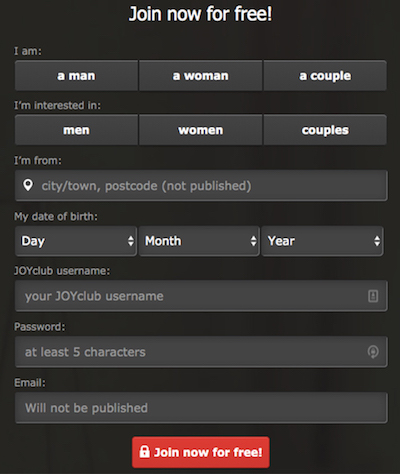Open the Year dropdown
The width and height of the screenshot is (400, 474).
(x=322, y=241)
